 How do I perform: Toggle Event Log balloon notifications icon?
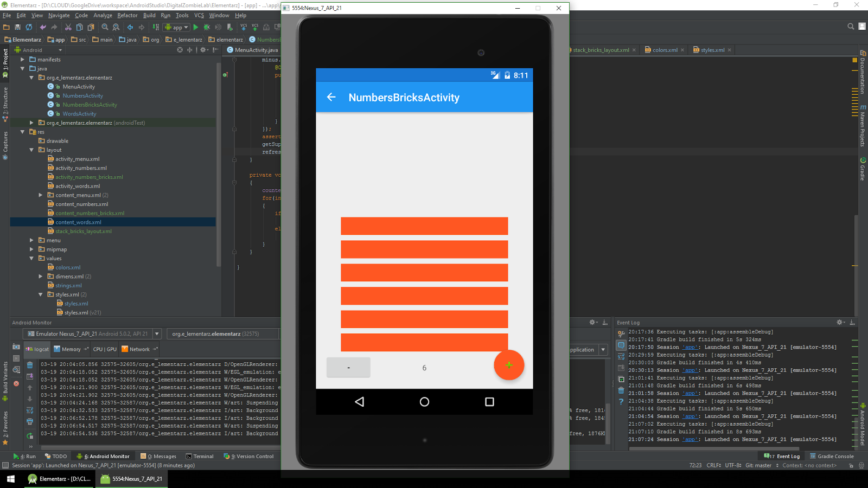click(621, 345)
